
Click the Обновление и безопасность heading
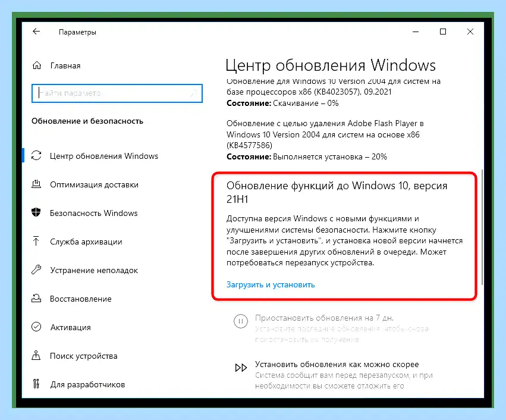87,121
